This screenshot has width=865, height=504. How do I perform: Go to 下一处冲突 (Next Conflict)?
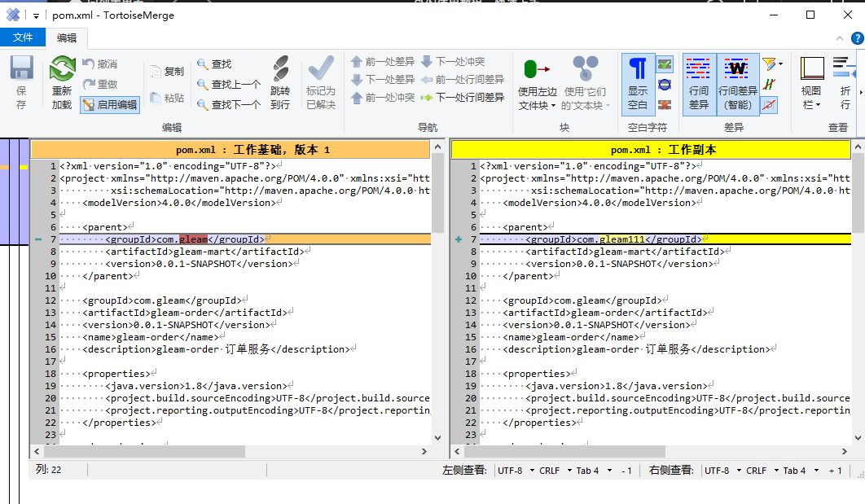coord(453,61)
